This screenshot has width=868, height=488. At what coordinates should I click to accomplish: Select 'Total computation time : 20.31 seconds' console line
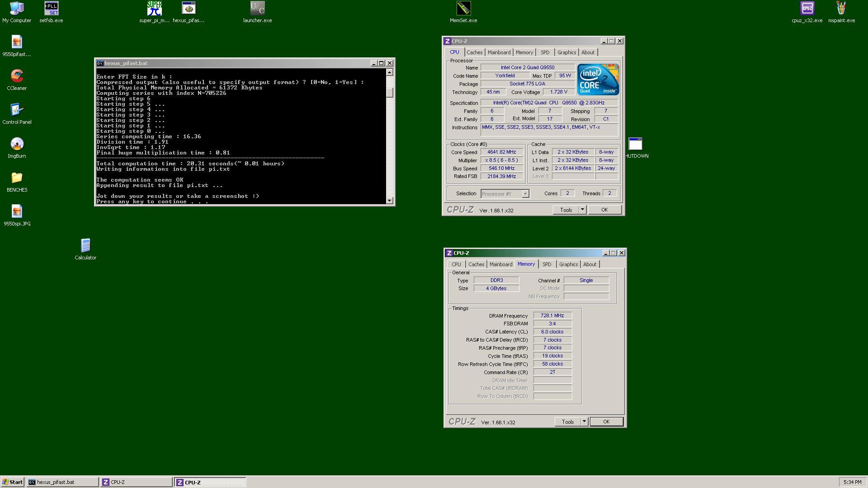(190, 164)
